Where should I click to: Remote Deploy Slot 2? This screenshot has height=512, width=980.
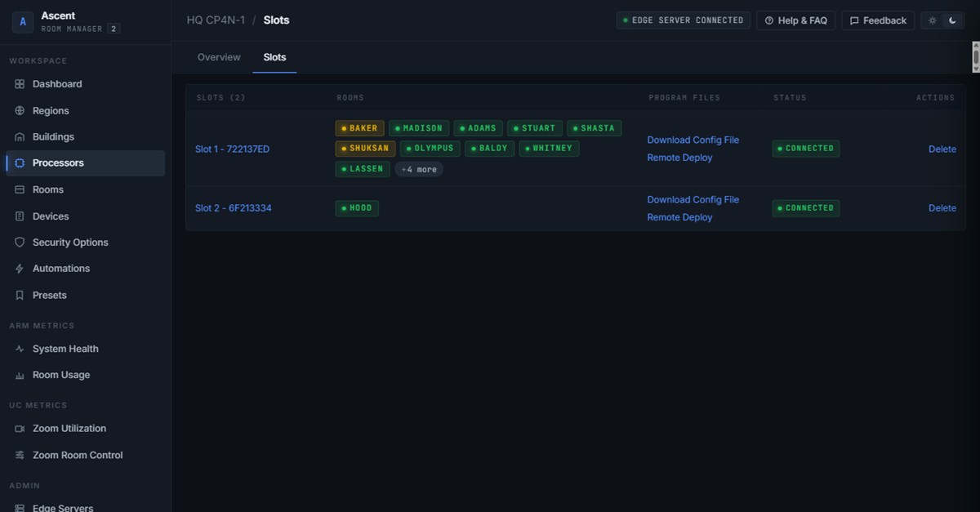pyautogui.click(x=679, y=217)
